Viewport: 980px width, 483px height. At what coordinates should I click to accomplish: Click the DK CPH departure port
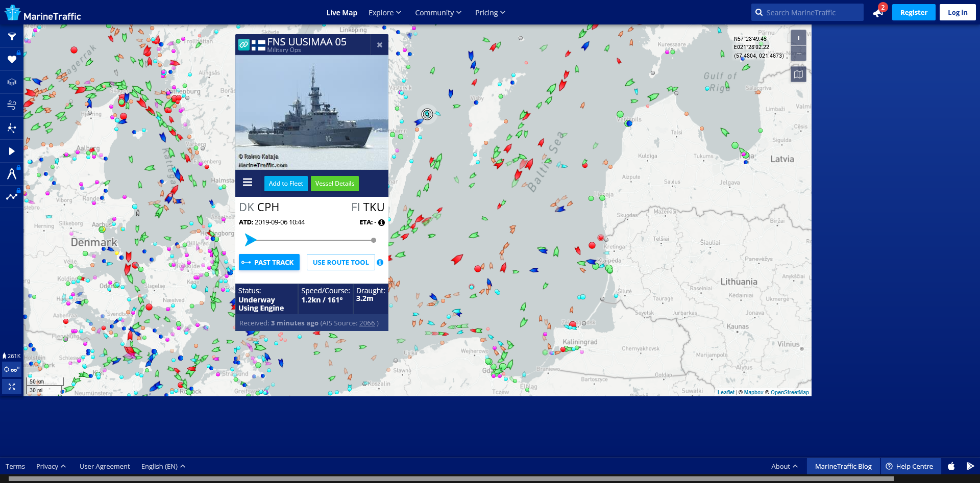259,208
